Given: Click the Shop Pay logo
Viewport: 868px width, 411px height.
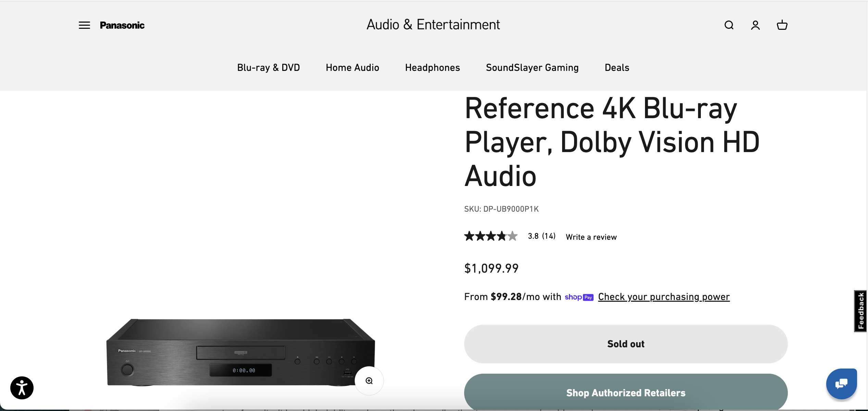Looking at the screenshot, I should pyautogui.click(x=579, y=297).
